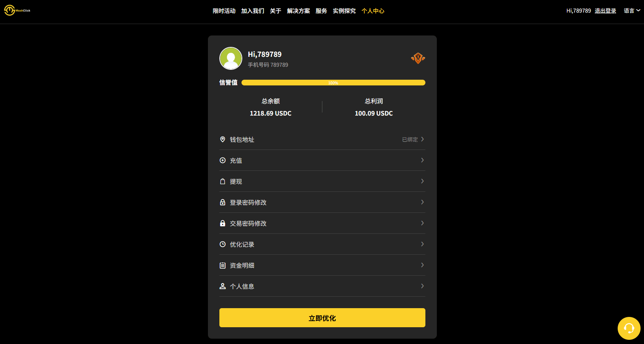The height and width of the screenshot is (344, 644).
Task: Expand the 交易密码修改 row chevron
Action: tap(422, 223)
